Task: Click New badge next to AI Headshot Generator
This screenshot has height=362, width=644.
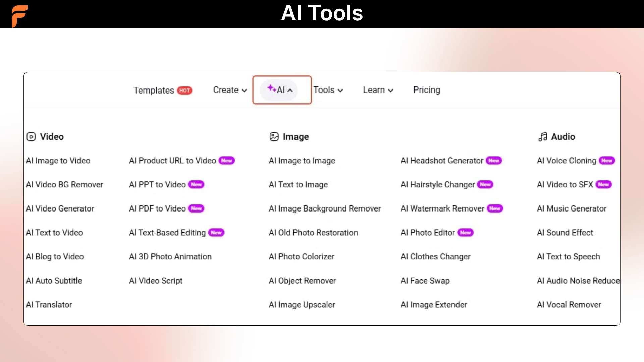Action: (494, 161)
